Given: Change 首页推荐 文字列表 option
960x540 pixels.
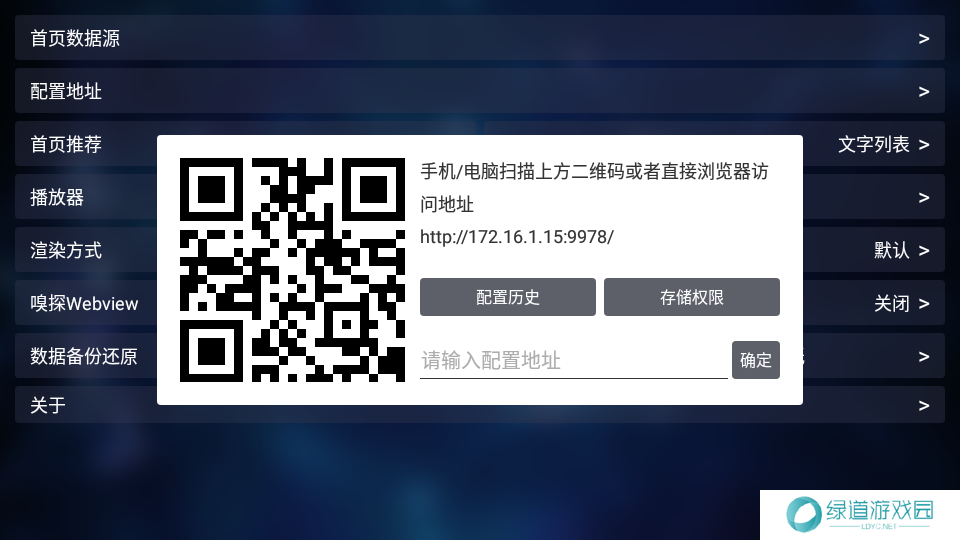Looking at the screenshot, I should click(883, 144).
